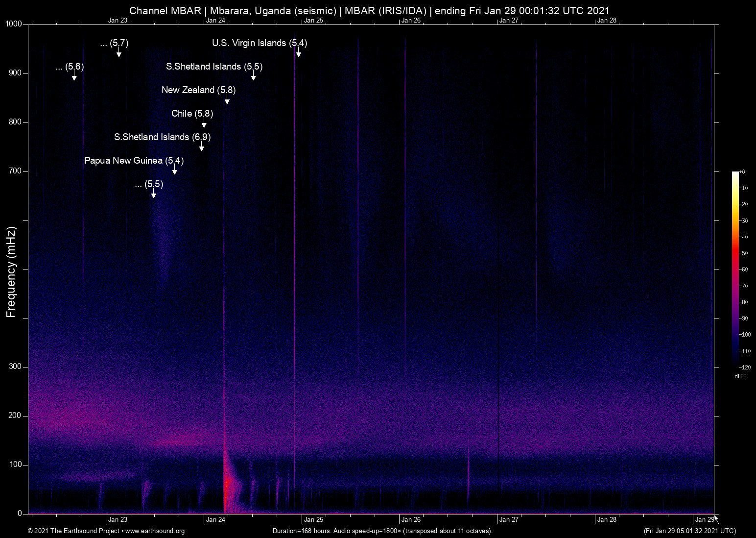Click the arrow marker beneath New Zealand (5.8)
Viewport: 756px width, 538px height.
[x=227, y=100]
